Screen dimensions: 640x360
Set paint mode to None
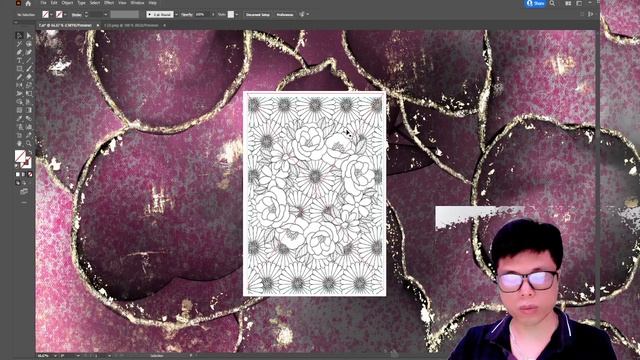click(x=30, y=174)
